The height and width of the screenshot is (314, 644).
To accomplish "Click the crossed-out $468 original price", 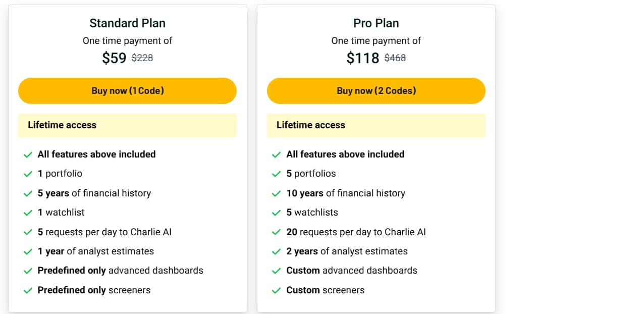I will pos(395,58).
